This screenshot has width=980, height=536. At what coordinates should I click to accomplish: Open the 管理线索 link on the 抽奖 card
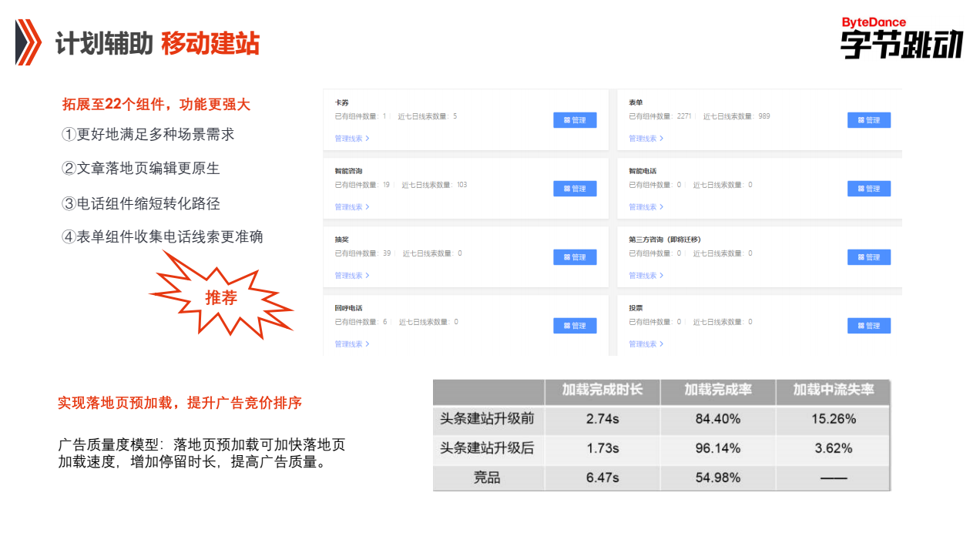pyautogui.click(x=348, y=275)
